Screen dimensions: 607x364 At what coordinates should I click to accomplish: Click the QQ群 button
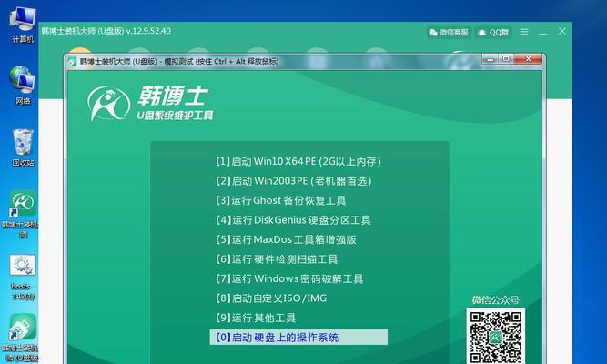coord(493,33)
